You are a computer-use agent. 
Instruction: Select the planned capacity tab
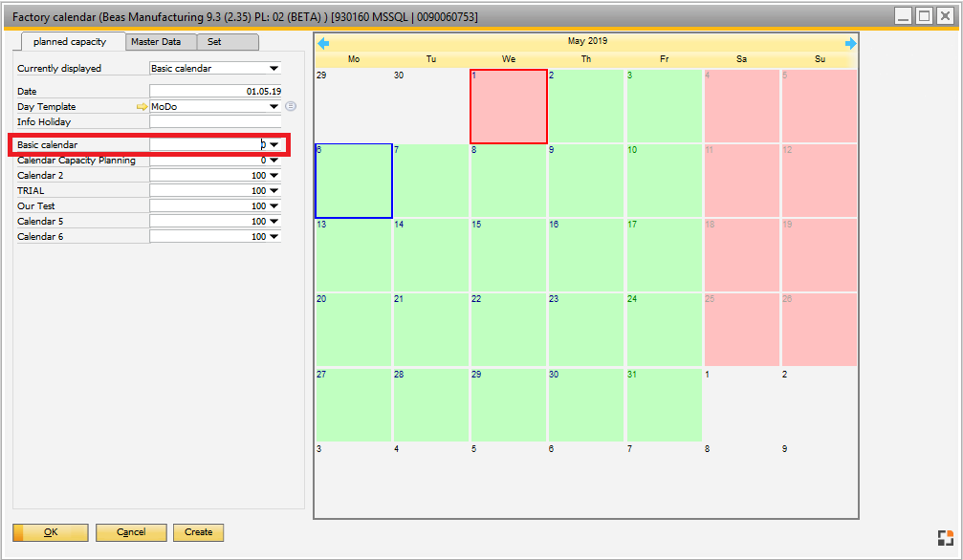pos(71,42)
